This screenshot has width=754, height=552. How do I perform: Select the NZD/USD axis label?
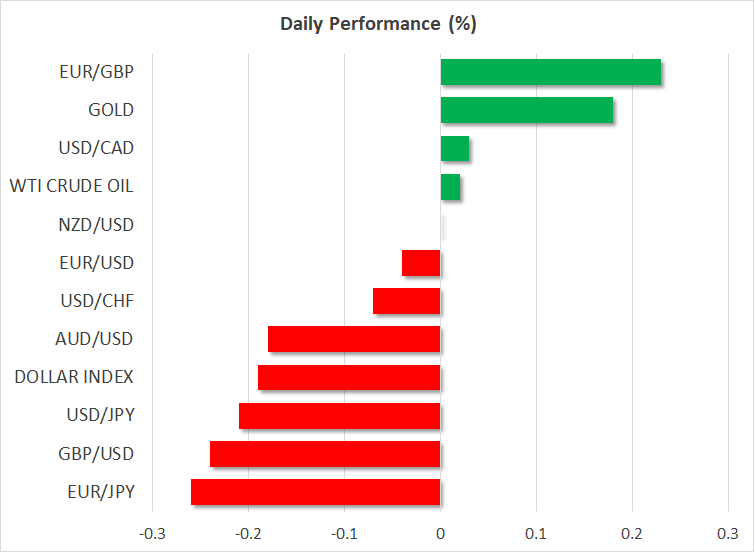[x=98, y=225]
